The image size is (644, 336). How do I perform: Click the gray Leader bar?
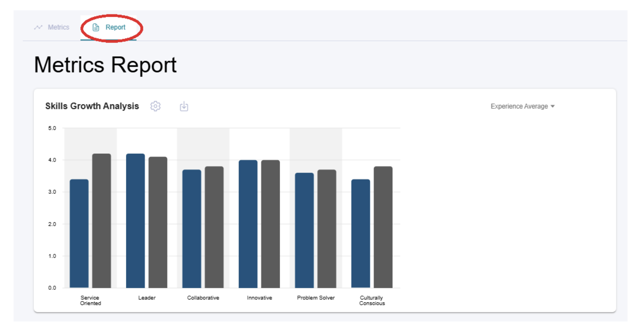[x=158, y=222]
